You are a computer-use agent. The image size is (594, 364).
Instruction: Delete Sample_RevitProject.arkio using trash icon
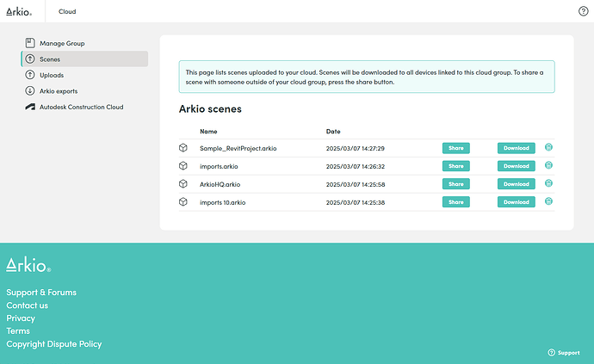click(548, 147)
